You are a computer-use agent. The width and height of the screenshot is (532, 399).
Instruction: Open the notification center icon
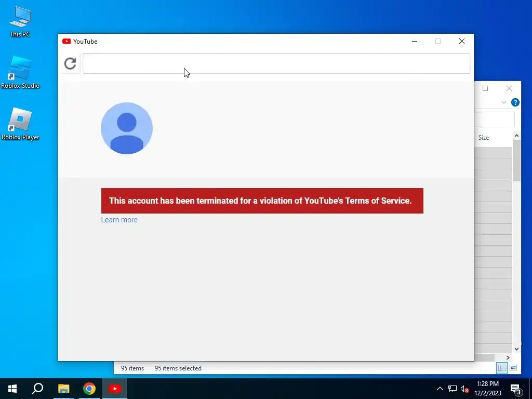pyautogui.click(x=515, y=389)
